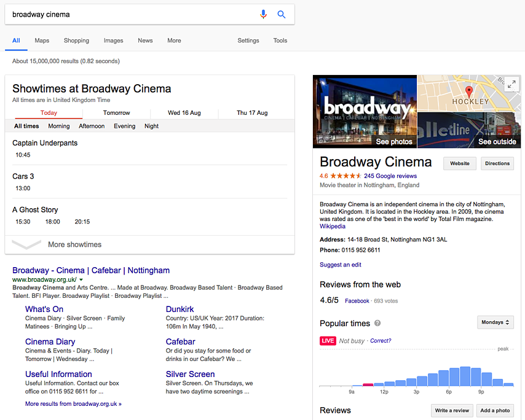Image resolution: width=525 pixels, height=420 pixels.
Task: Expand More showtimes chevron
Action: (26, 244)
